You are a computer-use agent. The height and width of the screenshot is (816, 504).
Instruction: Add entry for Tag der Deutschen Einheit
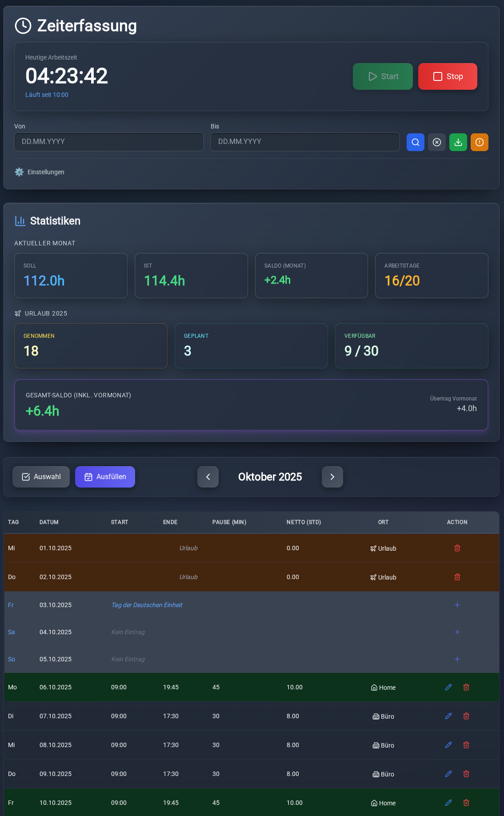coord(457,605)
